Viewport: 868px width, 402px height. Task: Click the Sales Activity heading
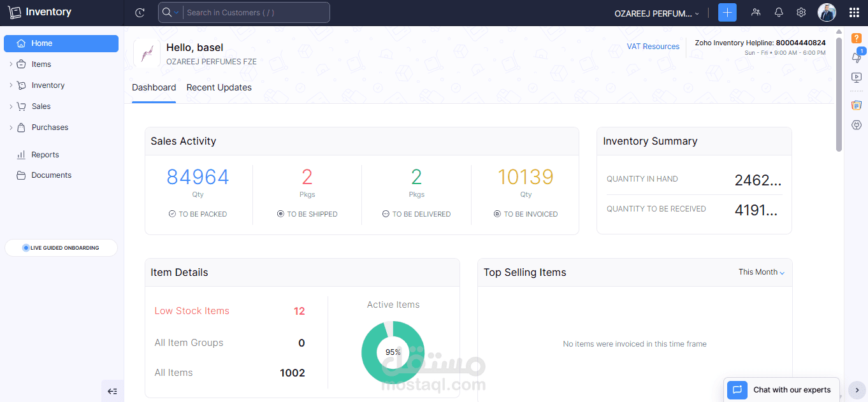point(184,141)
